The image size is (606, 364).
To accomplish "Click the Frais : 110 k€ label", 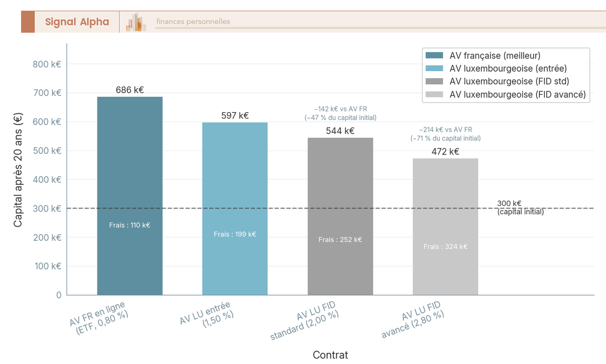I will (130, 225).
